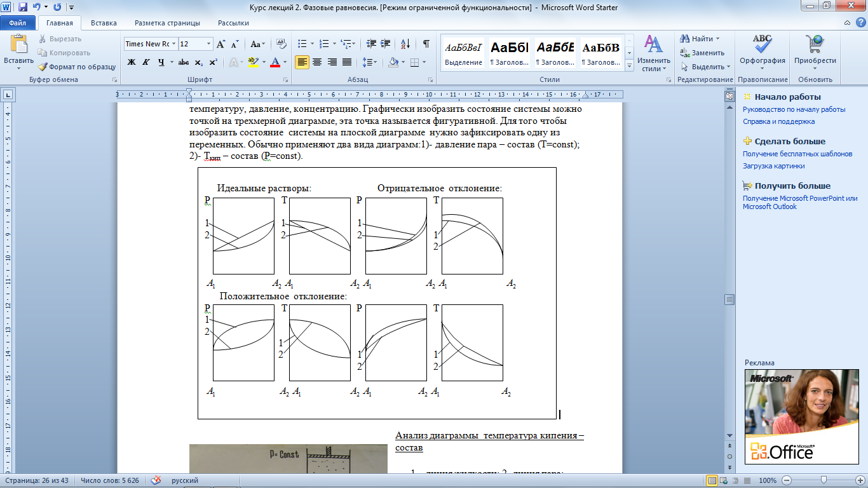
Task: Click the red font color button
Action: pos(275,62)
